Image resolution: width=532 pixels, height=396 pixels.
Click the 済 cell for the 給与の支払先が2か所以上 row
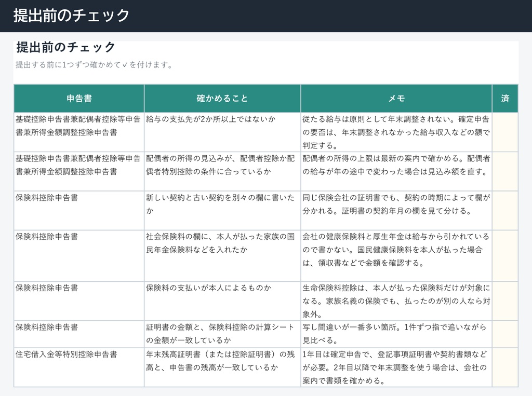[x=505, y=132]
